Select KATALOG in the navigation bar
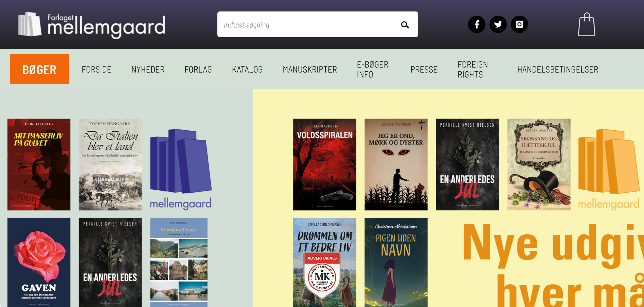This screenshot has height=307, width=644. point(247,70)
